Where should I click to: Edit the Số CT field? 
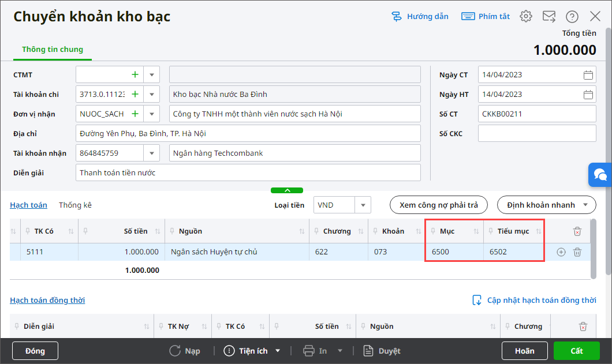[537, 114]
